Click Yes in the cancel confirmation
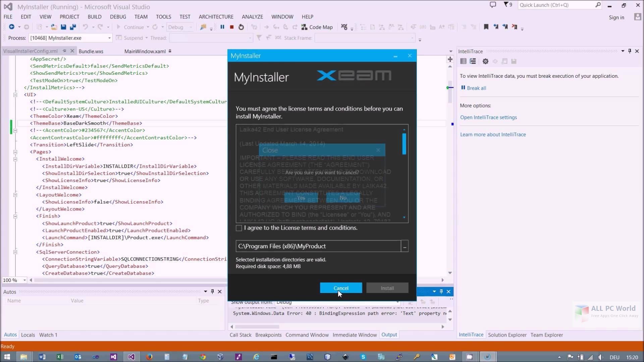The image size is (644, 362). (301, 198)
